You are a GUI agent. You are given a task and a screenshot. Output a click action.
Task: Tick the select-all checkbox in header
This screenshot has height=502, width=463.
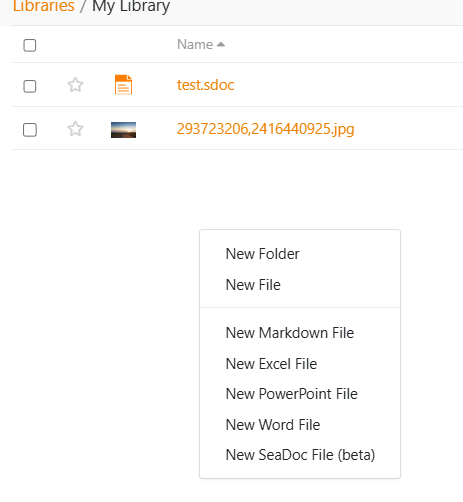(x=30, y=45)
